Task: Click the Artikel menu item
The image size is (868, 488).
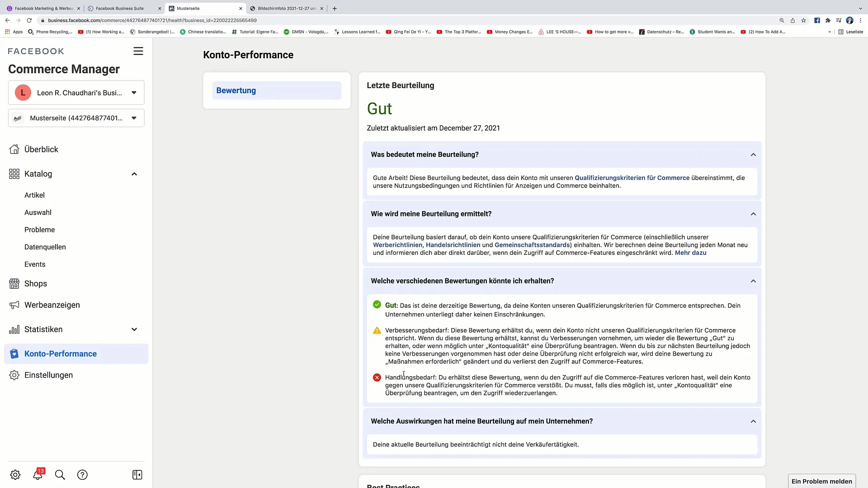Action: point(34,195)
